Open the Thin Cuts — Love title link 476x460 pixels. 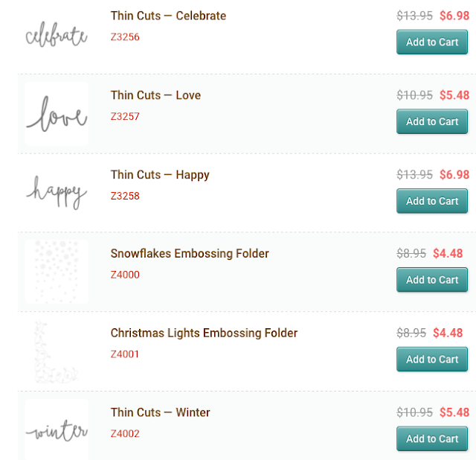coord(155,95)
